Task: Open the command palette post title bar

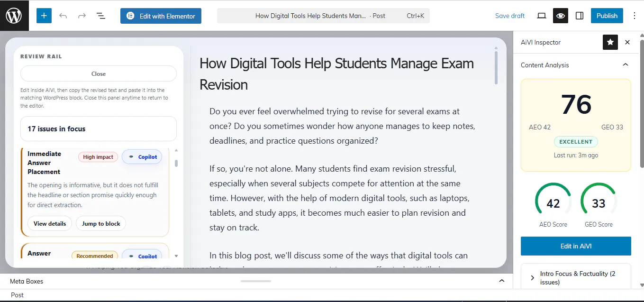Action: (x=323, y=16)
